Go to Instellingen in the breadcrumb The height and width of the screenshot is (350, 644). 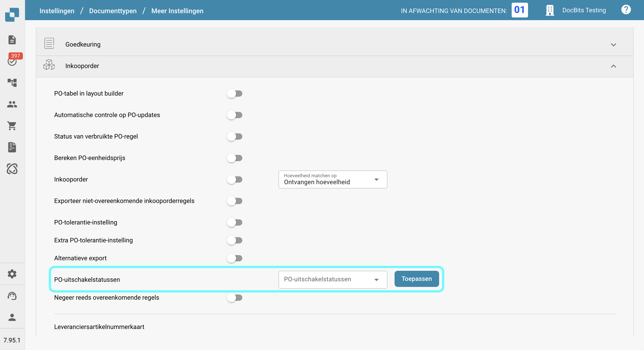tap(57, 11)
